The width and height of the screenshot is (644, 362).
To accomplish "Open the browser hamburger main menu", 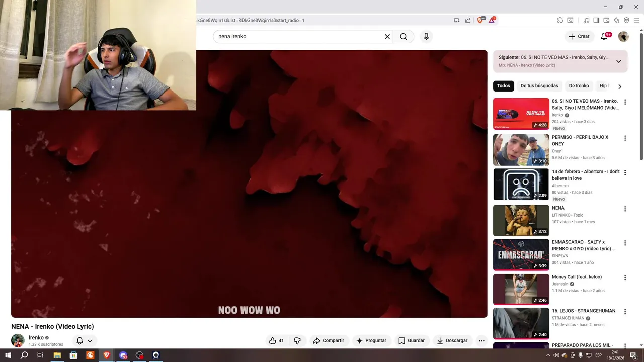I will [x=636, y=20].
